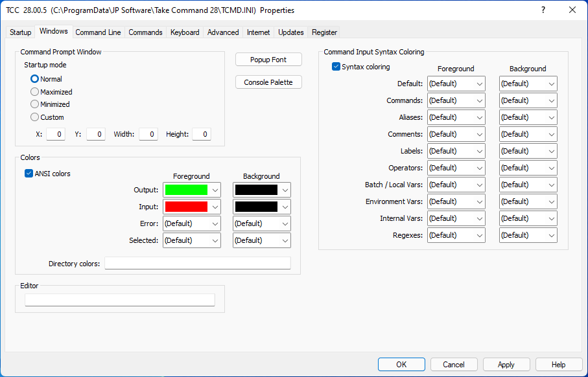Open Selected foreground color dropdown
This screenshot has width=588, height=377.
click(x=192, y=240)
